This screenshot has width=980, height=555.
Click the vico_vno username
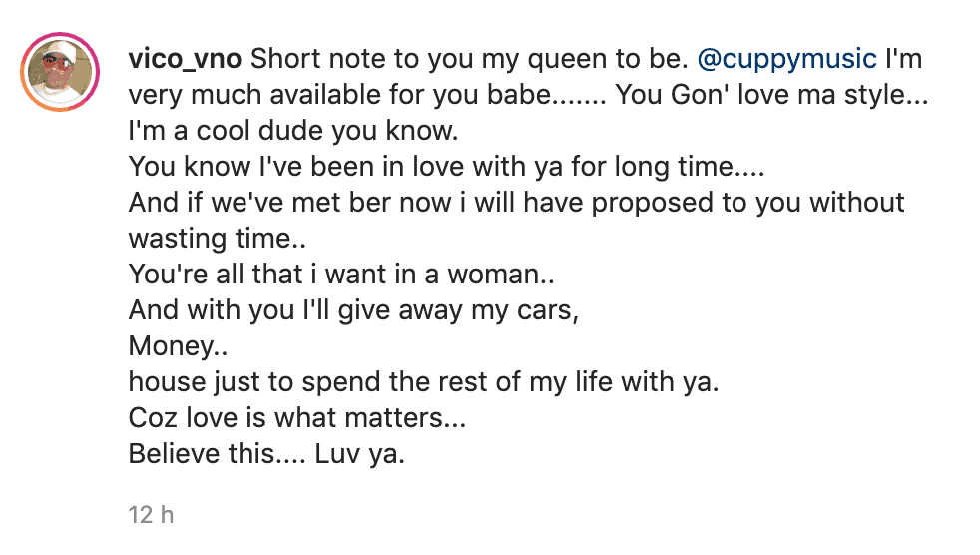click(x=185, y=59)
